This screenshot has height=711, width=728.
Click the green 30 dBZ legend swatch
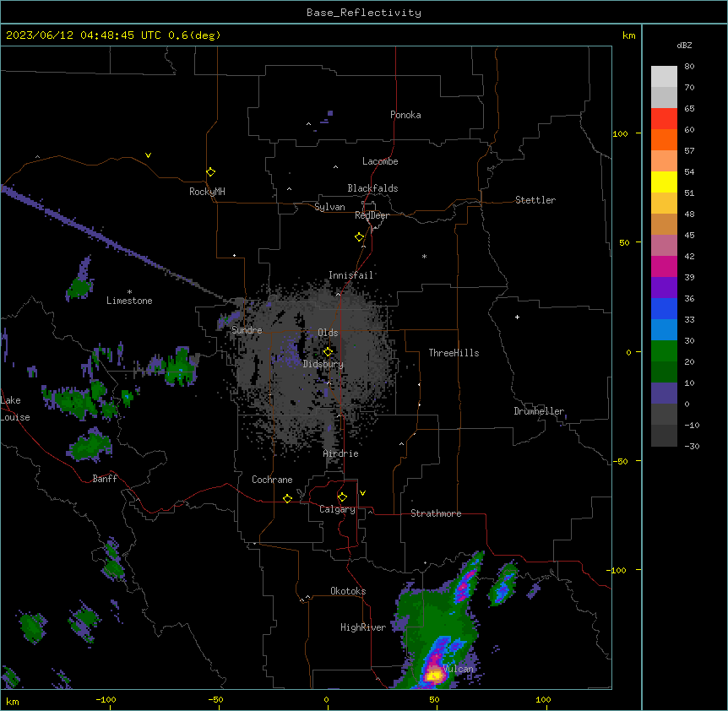664,351
